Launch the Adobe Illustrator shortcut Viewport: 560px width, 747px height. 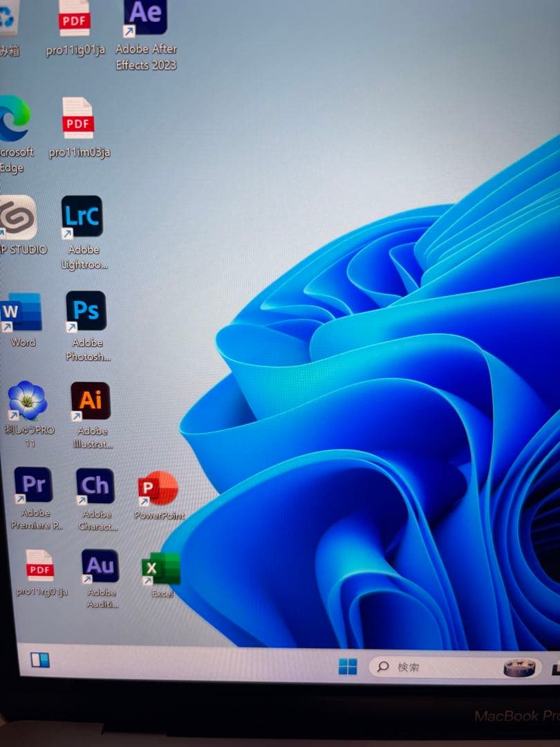pyautogui.click(x=91, y=401)
